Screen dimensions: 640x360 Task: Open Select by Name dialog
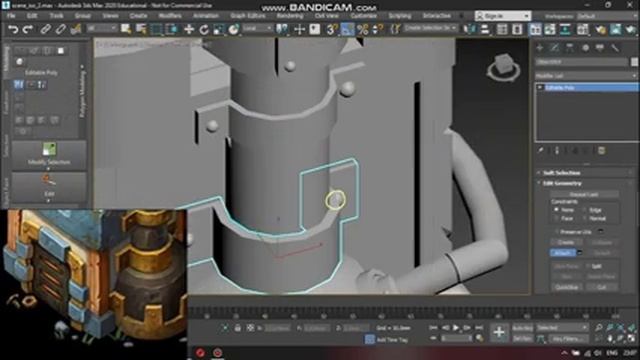pos(141,29)
